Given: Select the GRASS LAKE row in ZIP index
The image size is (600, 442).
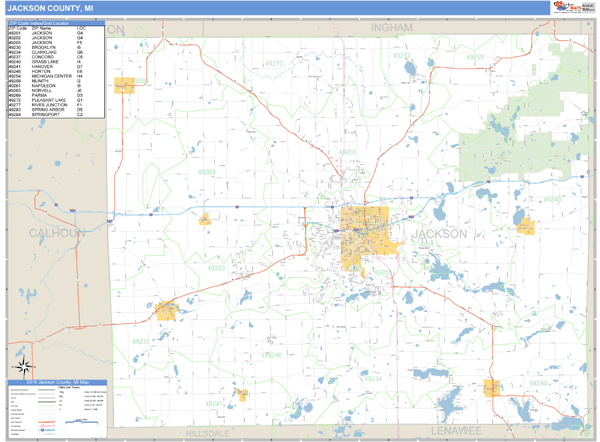Looking at the screenshot, I should (x=46, y=62).
